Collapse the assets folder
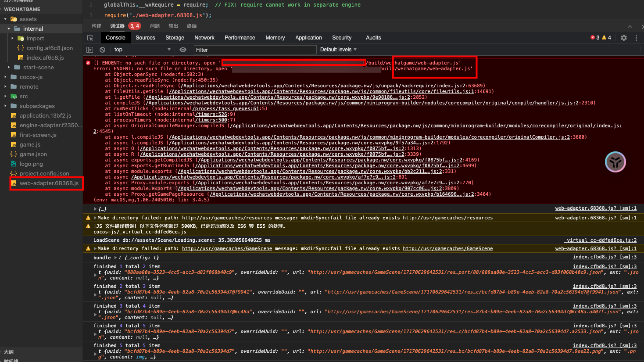Image resolution: width=644 pixels, height=362 pixels. (5, 19)
